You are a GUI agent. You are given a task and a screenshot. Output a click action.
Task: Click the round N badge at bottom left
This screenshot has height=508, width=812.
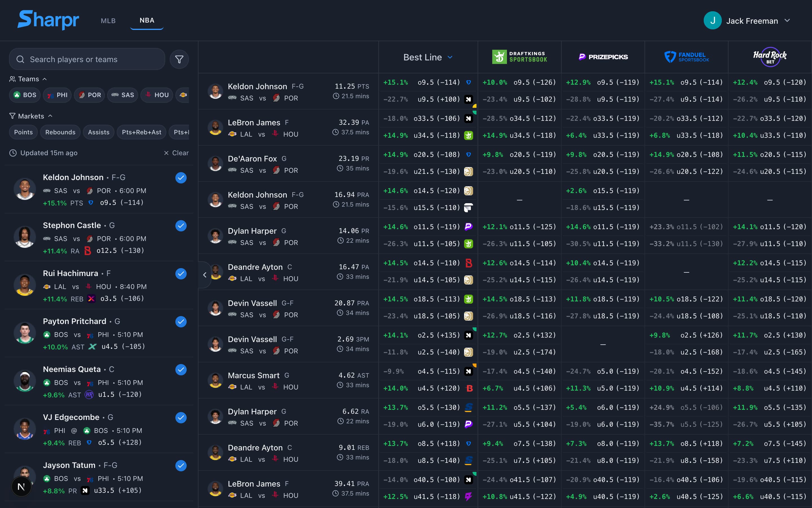point(21,487)
